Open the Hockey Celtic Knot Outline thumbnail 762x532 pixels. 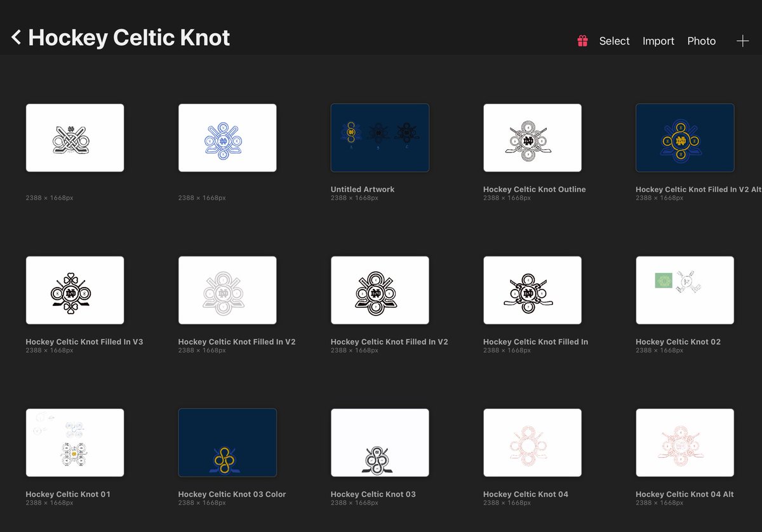pos(532,138)
